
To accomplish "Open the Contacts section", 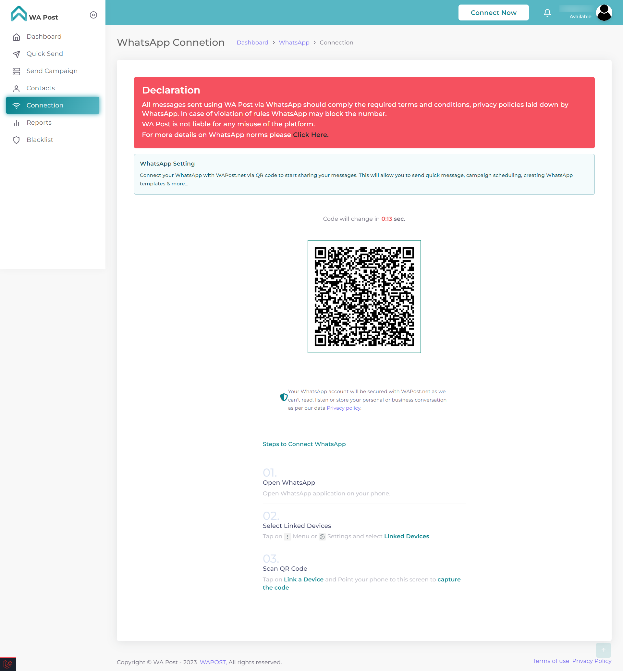I will [x=41, y=88].
